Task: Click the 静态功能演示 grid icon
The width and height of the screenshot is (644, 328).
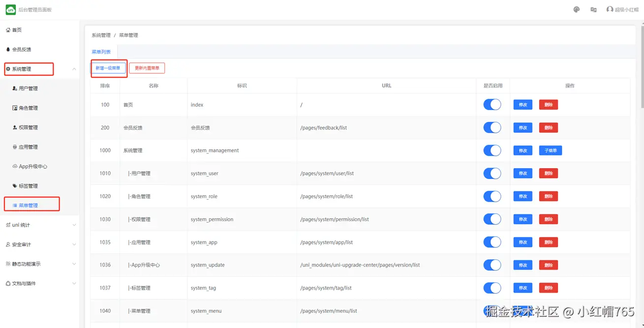Action: pyautogui.click(x=8, y=264)
